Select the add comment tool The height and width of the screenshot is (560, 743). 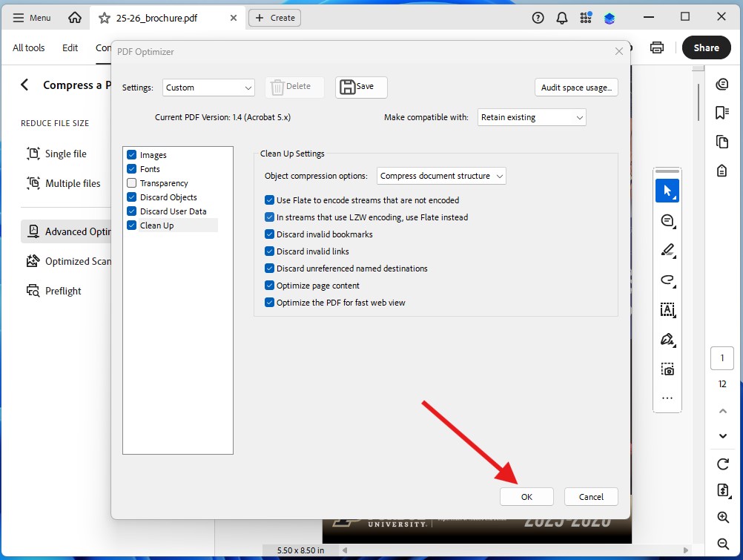tap(667, 220)
